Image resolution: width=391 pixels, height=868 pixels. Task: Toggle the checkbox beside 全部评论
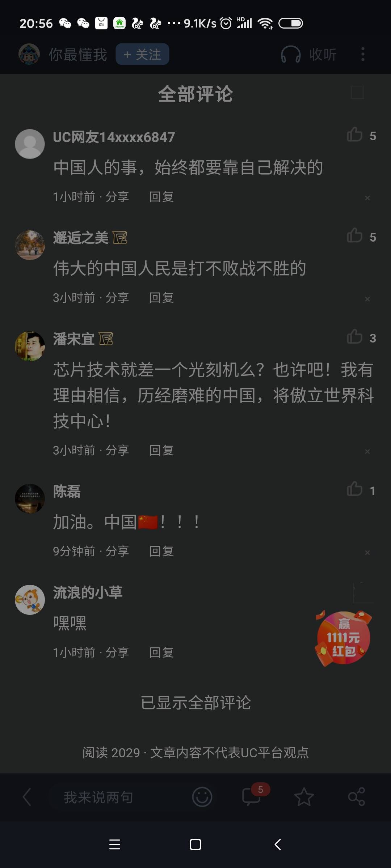(357, 93)
